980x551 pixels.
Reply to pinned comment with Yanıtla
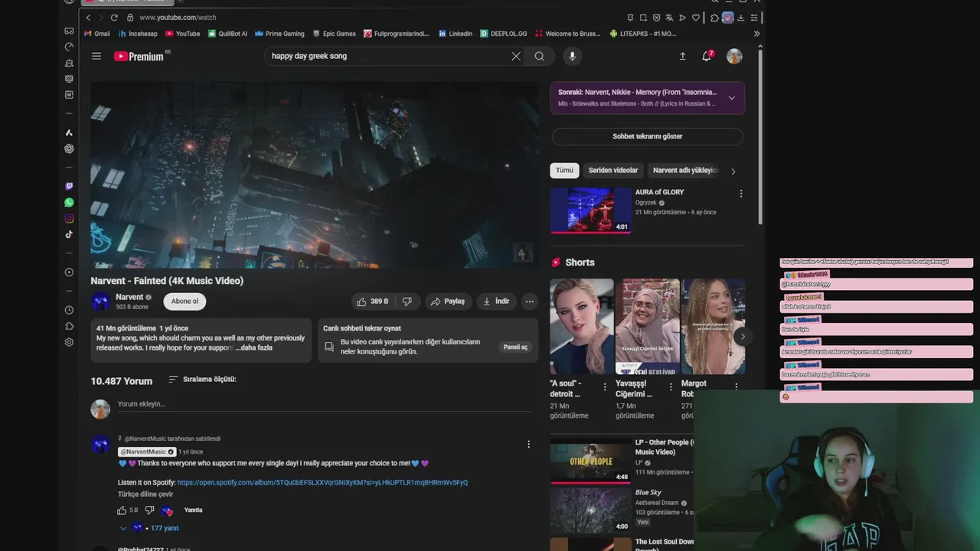tap(194, 510)
